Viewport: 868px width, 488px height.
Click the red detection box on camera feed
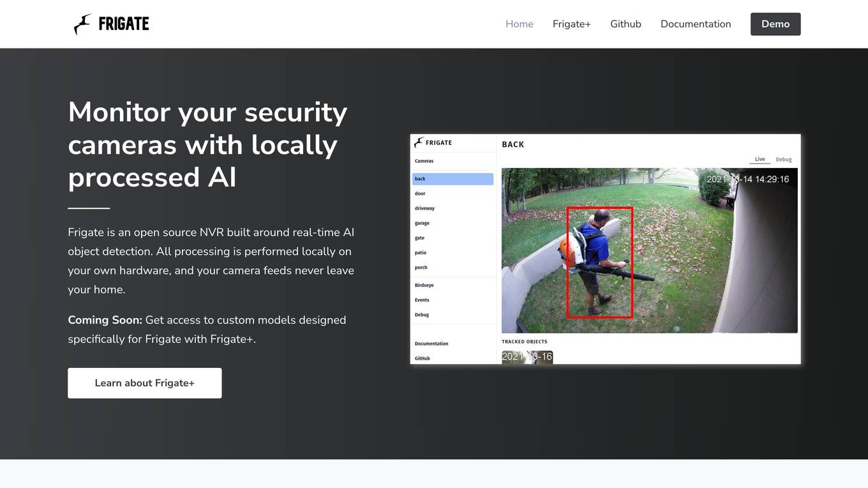coord(600,263)
